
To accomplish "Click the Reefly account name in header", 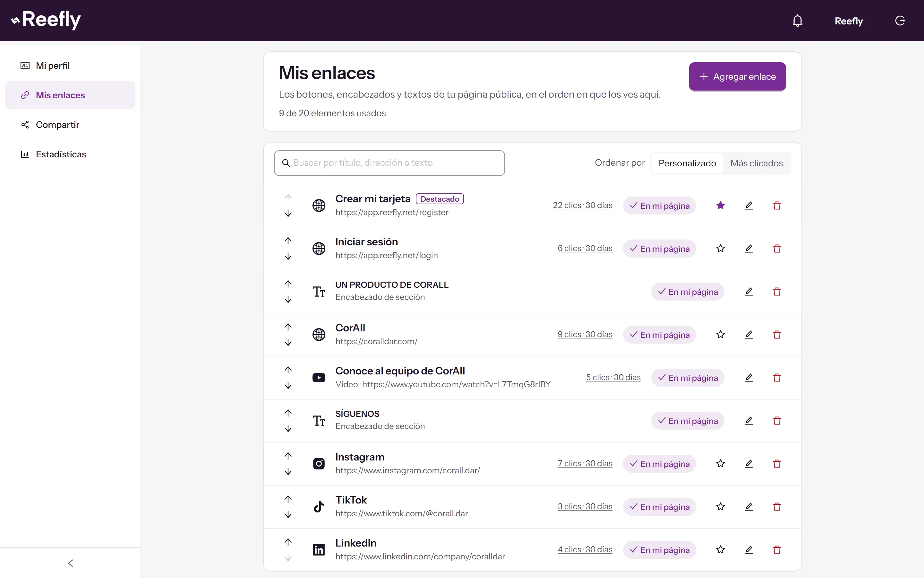I will click(848, 21).
